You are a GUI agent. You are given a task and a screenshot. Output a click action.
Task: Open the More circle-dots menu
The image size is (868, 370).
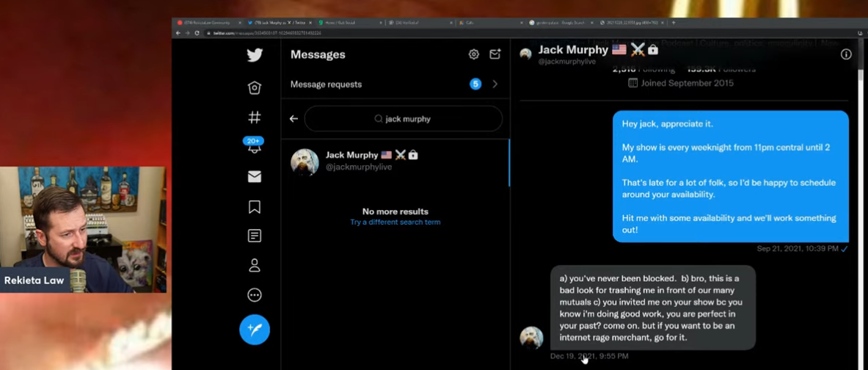(255, 295)
